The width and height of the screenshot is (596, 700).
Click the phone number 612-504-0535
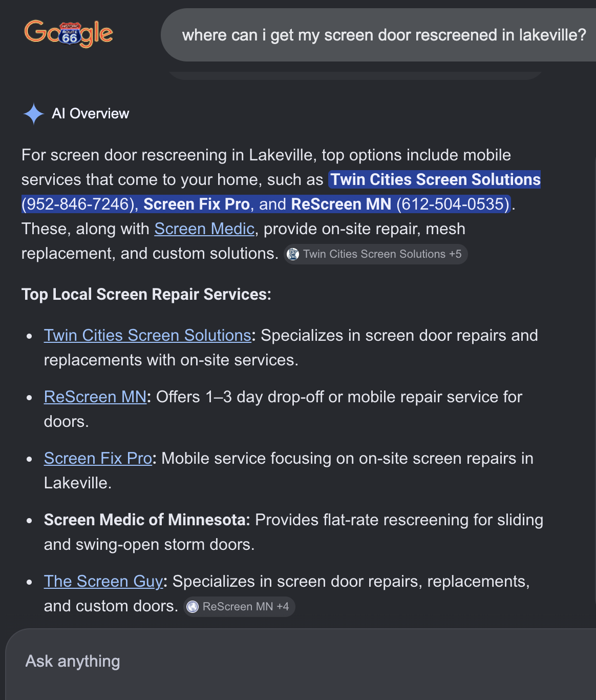[x=453, y=204]
